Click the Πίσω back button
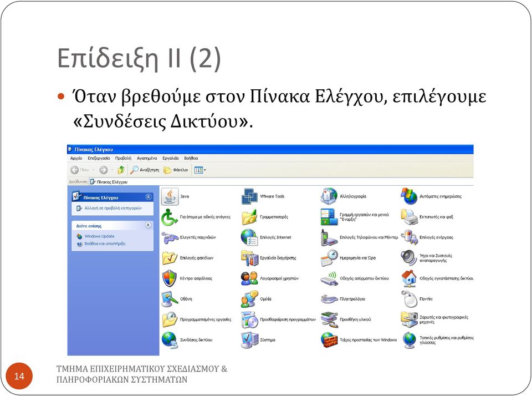The width and height of the screenshot is (532, 396). coord(80,170)
